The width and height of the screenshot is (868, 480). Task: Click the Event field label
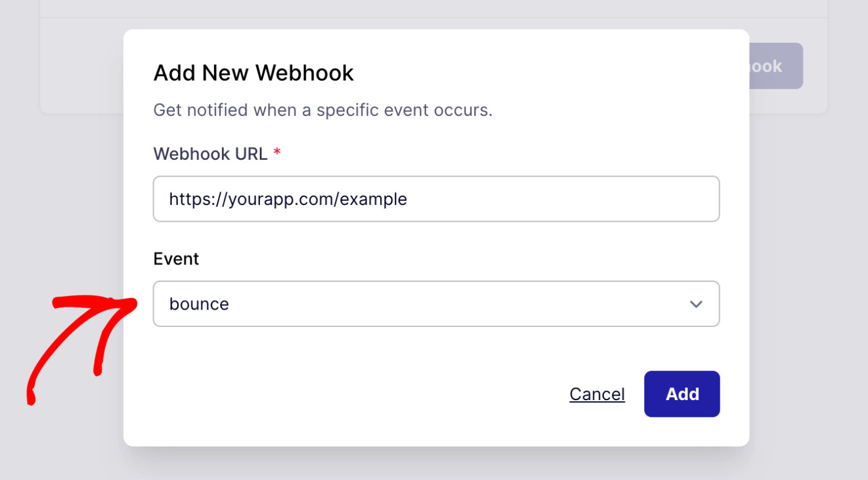point(176,259)
